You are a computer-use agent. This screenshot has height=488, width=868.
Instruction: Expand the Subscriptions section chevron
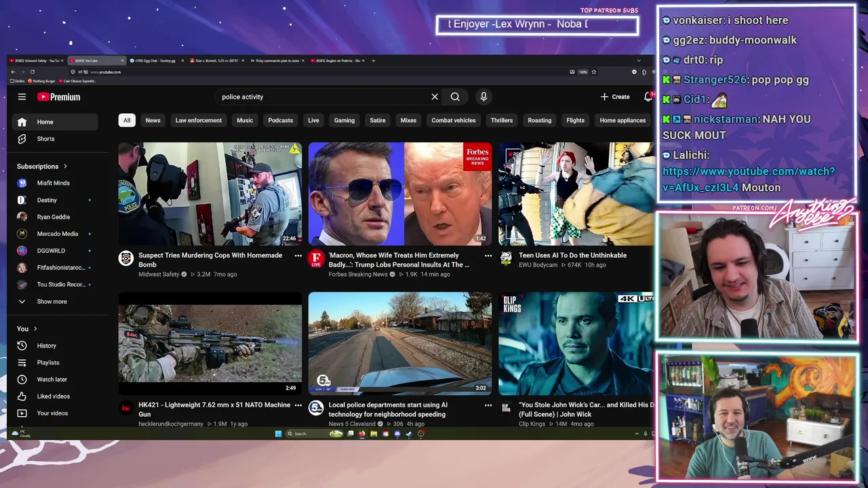click(x=65, y=166)
